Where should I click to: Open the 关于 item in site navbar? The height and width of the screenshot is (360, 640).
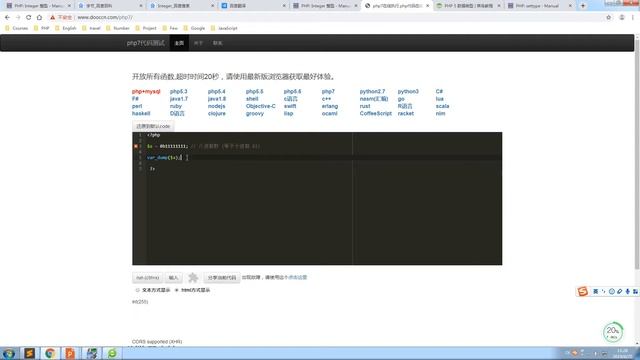tap(198, 43)
